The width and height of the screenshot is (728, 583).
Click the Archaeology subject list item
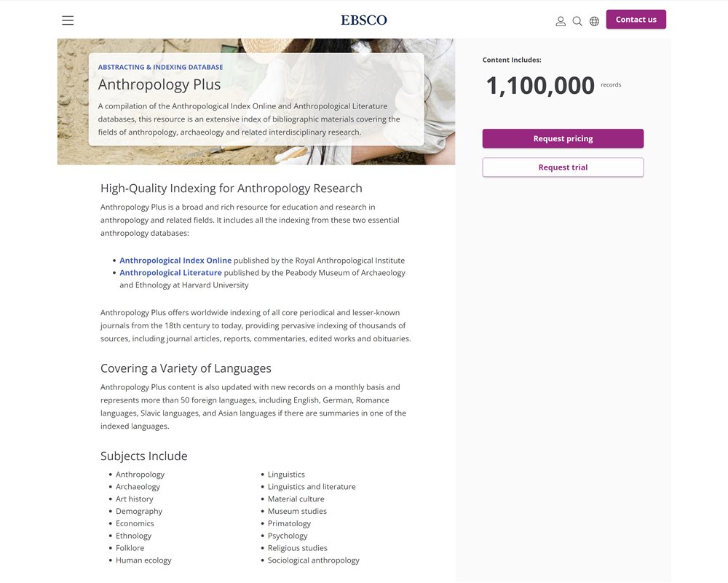[138, 487]
